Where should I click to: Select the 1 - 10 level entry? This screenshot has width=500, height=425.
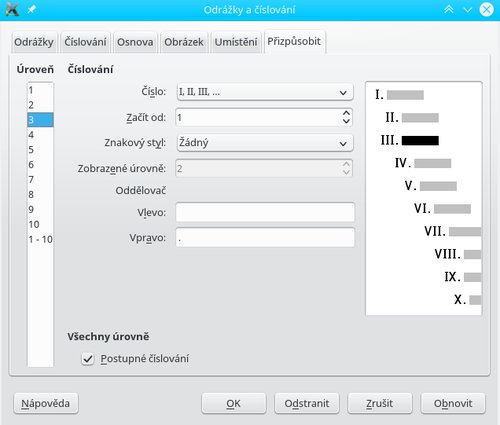[40, 239]
